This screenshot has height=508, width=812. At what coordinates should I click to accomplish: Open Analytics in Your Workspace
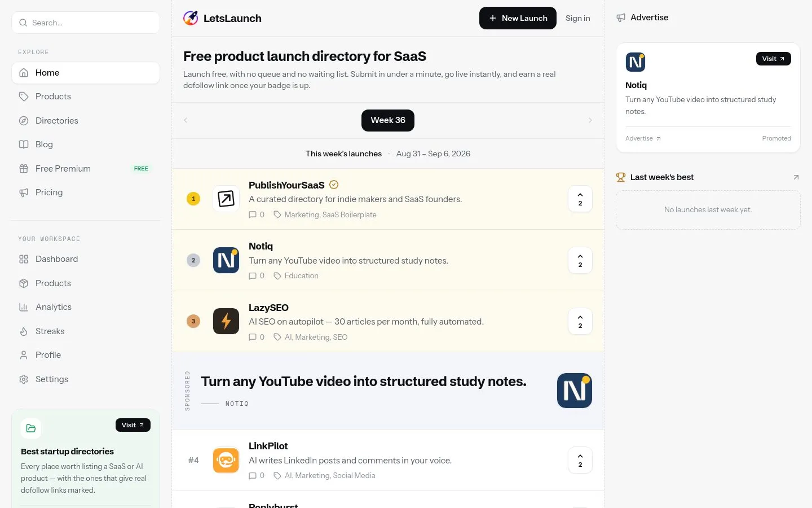[86, 307]
